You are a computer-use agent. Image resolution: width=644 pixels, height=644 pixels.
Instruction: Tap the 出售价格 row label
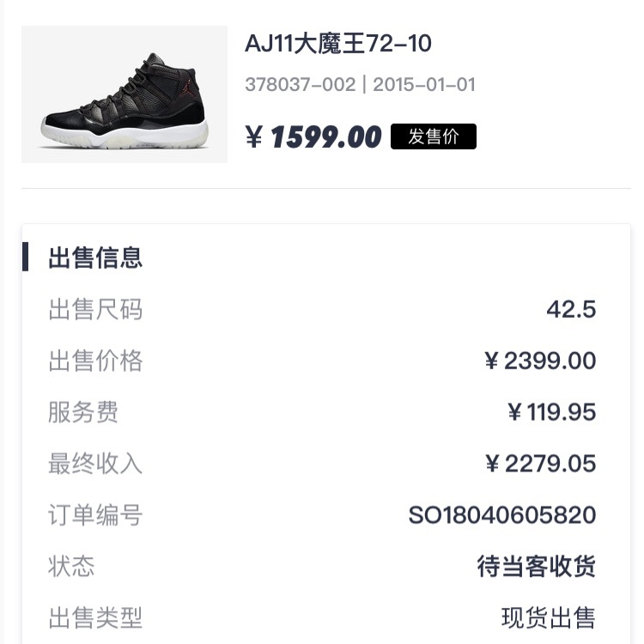click(95, 361)
